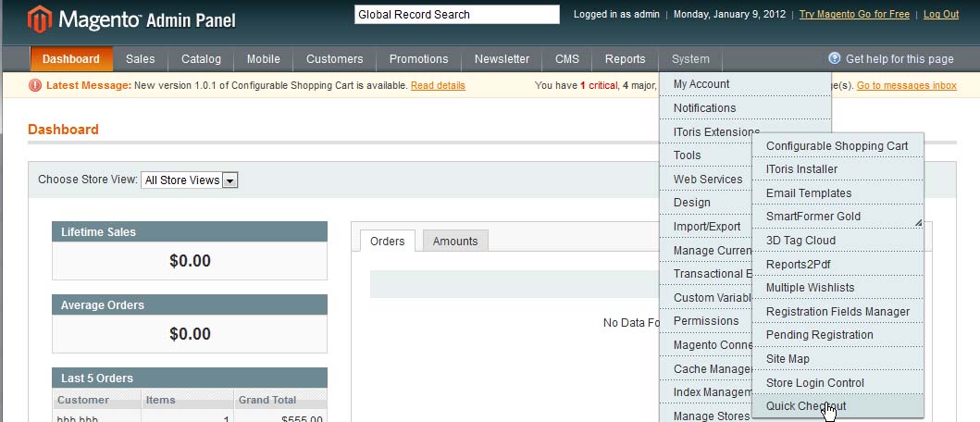This screenshot has width=980, height=422.
Task: Click the help question mark icon
Action: [x=835, y=59]
